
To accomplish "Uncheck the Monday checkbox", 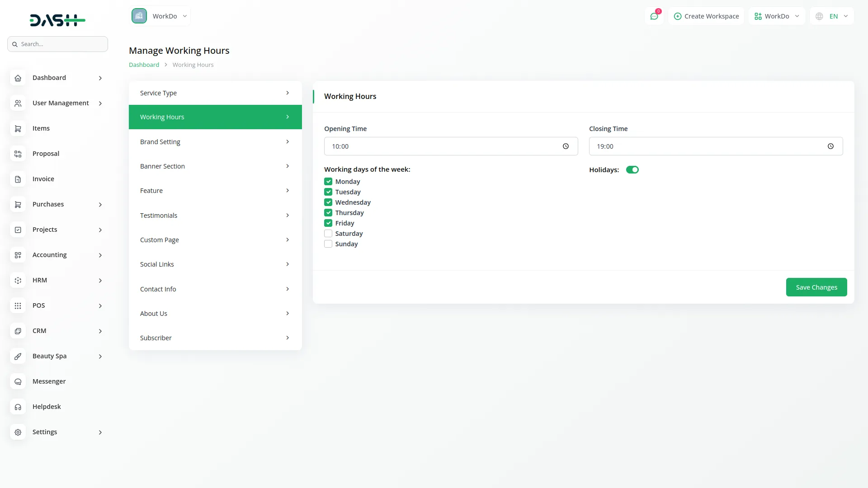I will [x=328, y=182].
